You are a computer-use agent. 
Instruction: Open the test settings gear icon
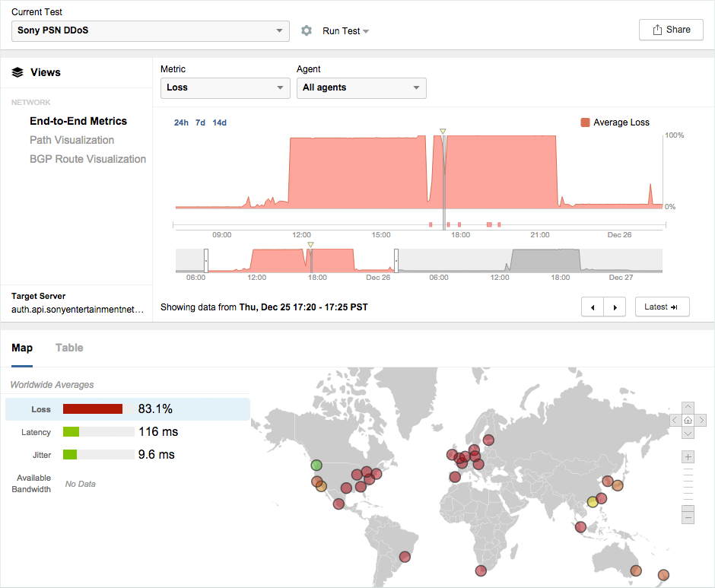tap(307, 30)
